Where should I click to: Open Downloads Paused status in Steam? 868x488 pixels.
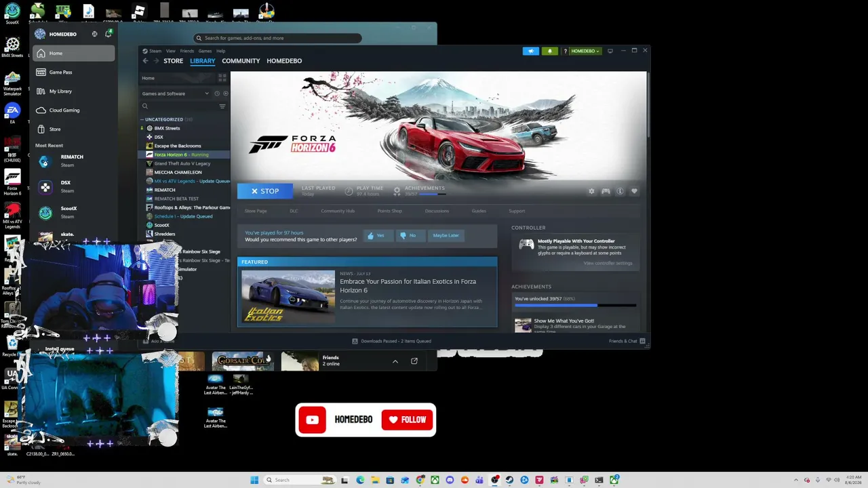pos(391,341)
